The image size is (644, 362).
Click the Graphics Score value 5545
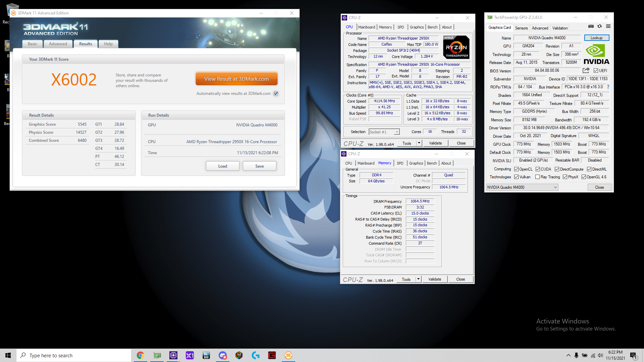[x=82, y=124]
